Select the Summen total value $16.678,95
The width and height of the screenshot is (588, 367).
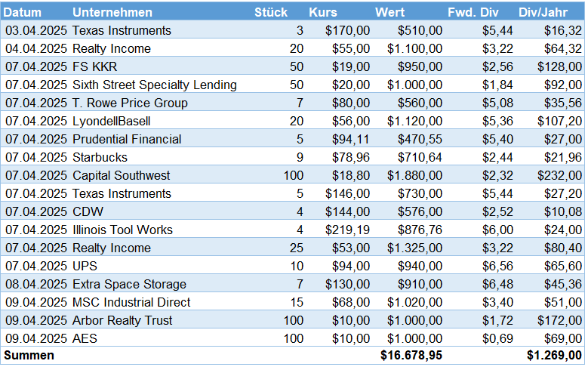pos(411,355)
